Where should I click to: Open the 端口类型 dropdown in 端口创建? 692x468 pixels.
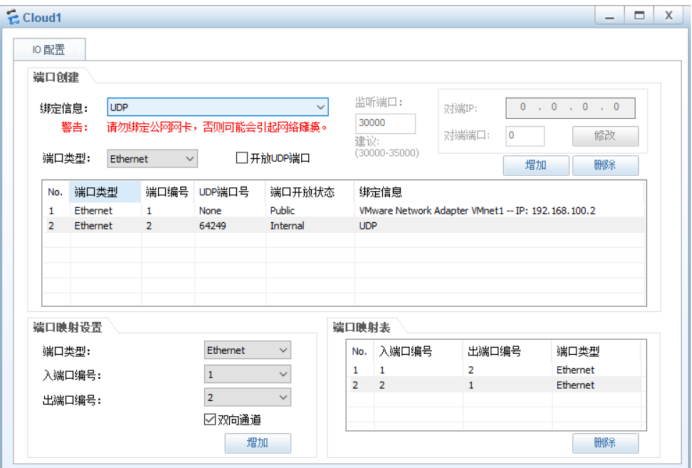coord(152,159)
